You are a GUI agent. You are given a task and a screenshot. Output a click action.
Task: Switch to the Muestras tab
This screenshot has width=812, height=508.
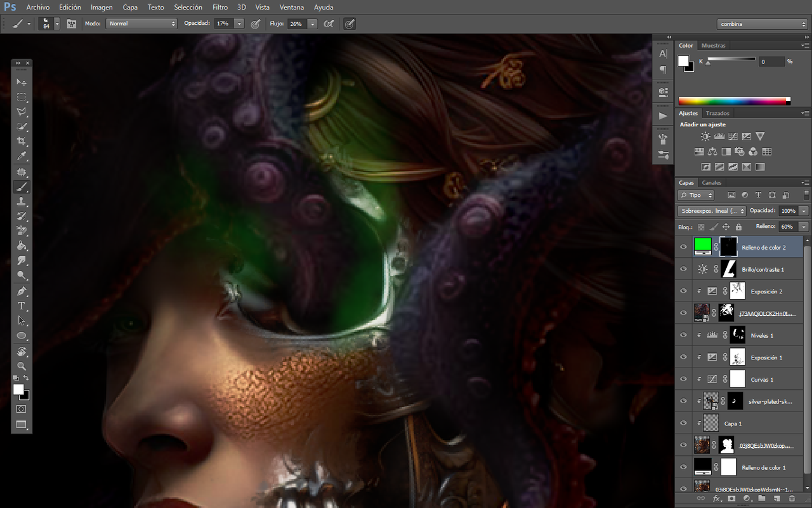click(713, 46)
